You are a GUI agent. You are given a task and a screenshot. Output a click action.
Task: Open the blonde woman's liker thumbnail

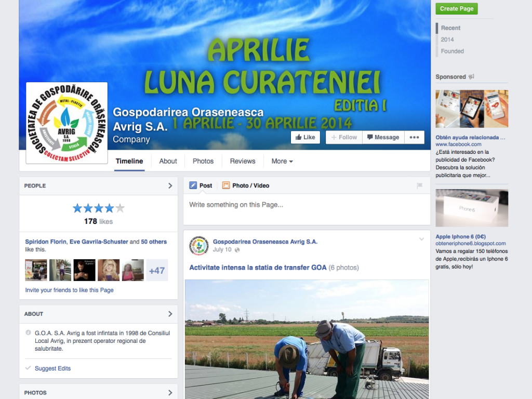[x=109, y=270]
